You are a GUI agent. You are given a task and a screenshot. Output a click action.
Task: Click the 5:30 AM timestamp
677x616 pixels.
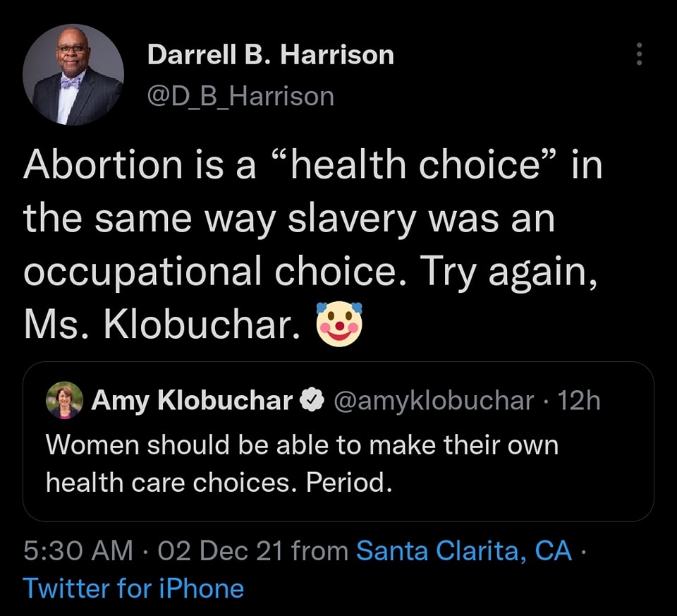78,550
